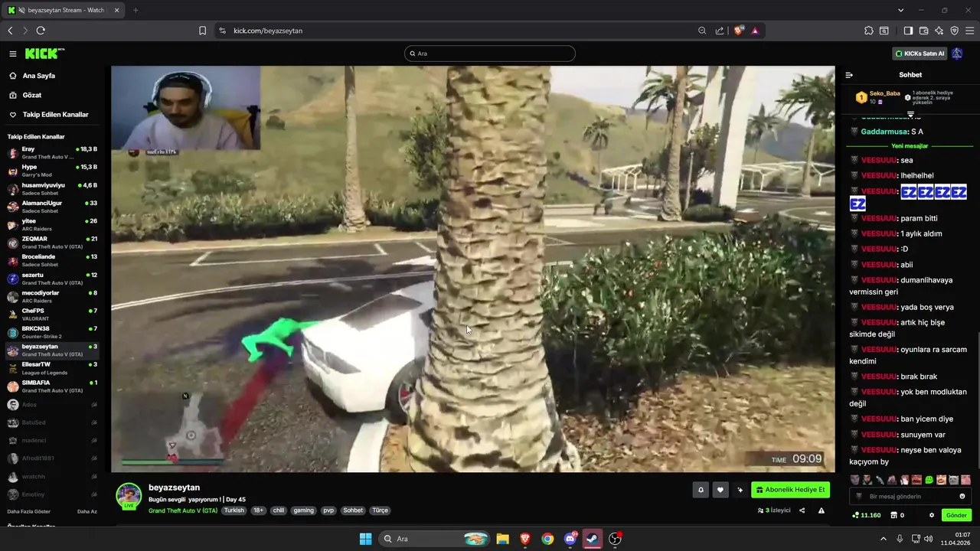Open Steam from the taskbar

(x=593, y=539)
